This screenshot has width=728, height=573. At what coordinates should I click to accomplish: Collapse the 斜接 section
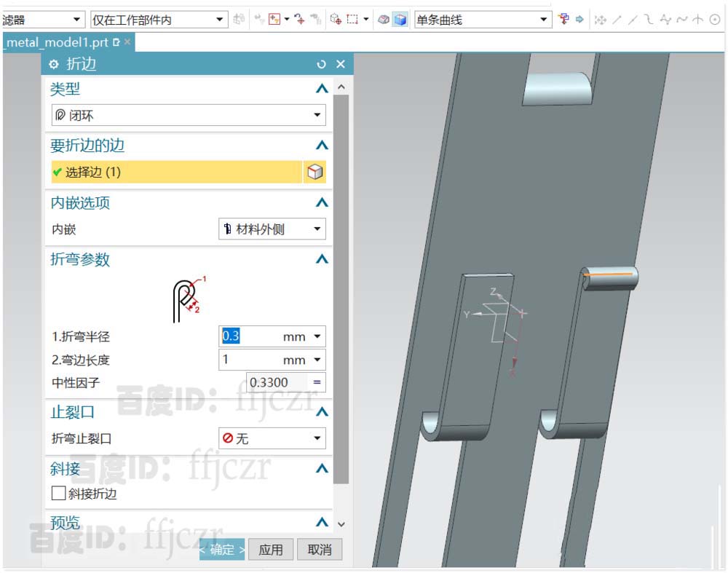322,469
